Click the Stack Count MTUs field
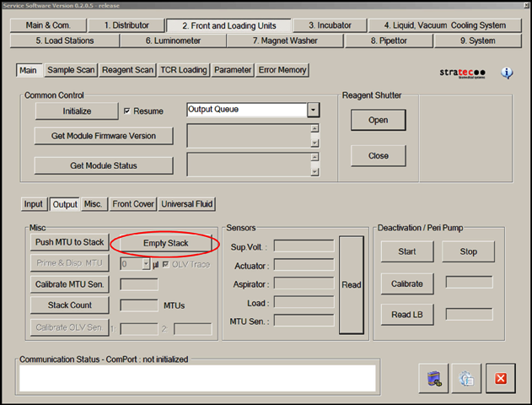Screen dimensions: 532x405 [139, 305]
